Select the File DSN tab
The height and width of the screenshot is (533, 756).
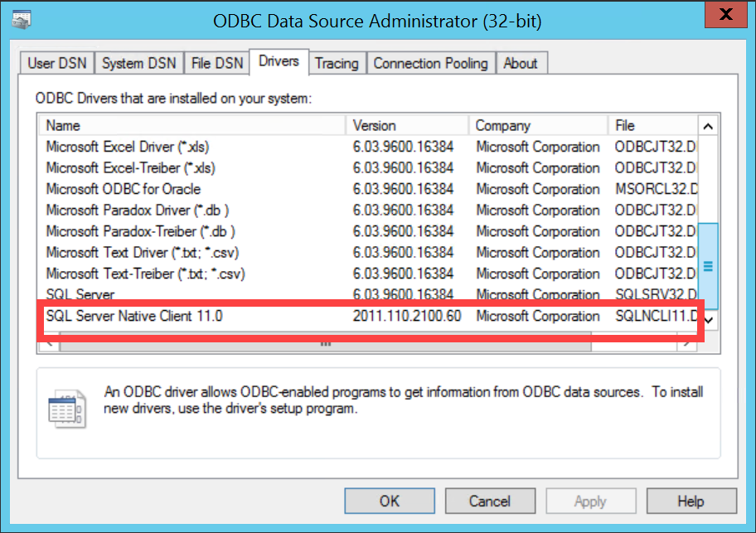pos(217,63)
